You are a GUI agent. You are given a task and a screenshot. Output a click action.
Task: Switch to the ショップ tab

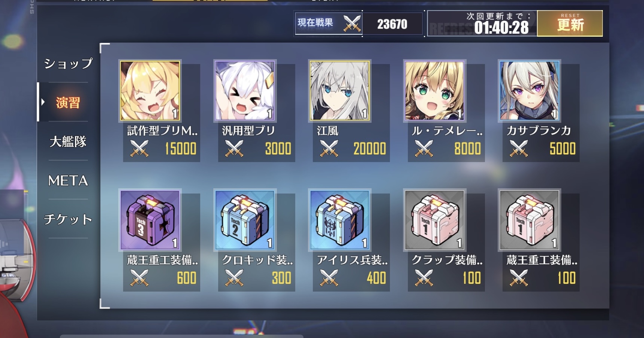point(68,64)
